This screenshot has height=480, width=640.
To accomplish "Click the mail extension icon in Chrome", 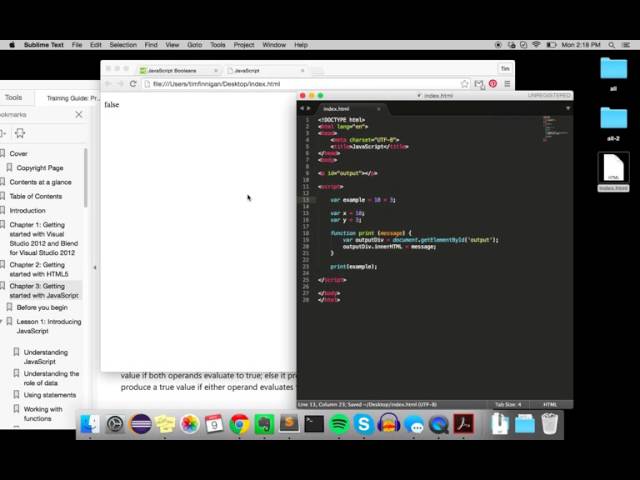I will pyautogui.click(x=479, y=84).
